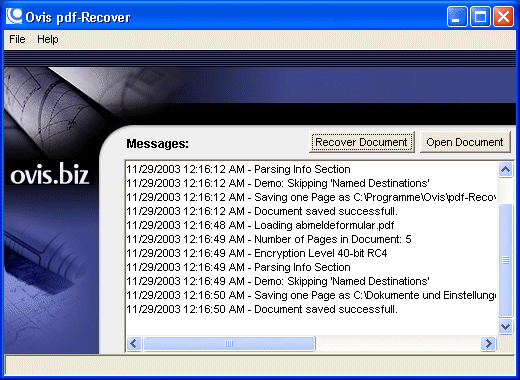
Task: Select the 'Loading abmeldeformular.pdf' message line
Action: (260, 225)
